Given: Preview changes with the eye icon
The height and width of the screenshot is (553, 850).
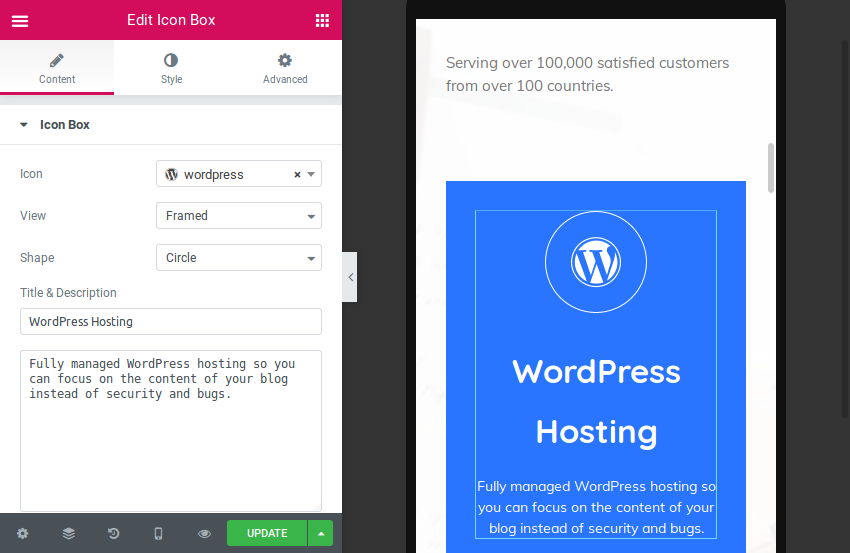Looking at the screenshot, I should click(x=204, y=533).
